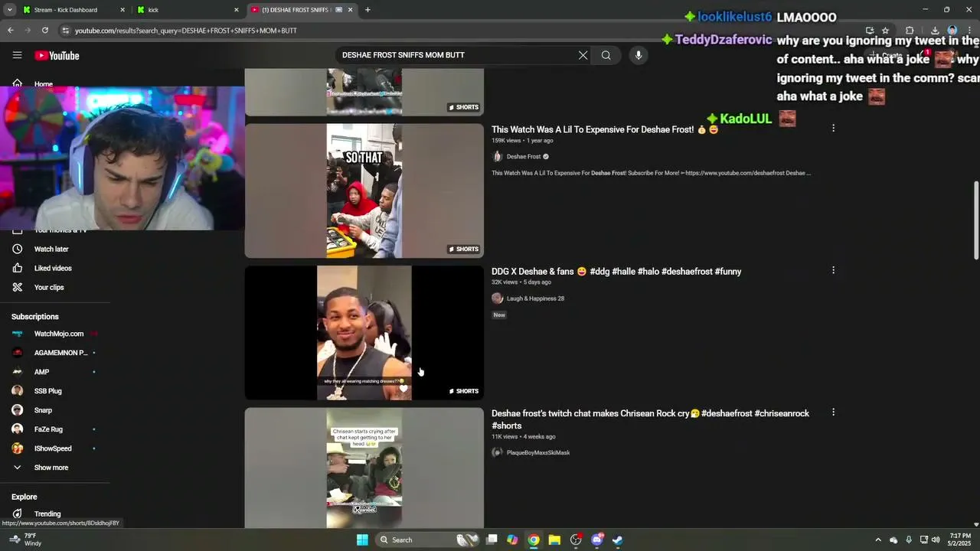This screenshot has width=980, height=551.
Task: View site information in address bar
Action: click(x=66, y=31)
